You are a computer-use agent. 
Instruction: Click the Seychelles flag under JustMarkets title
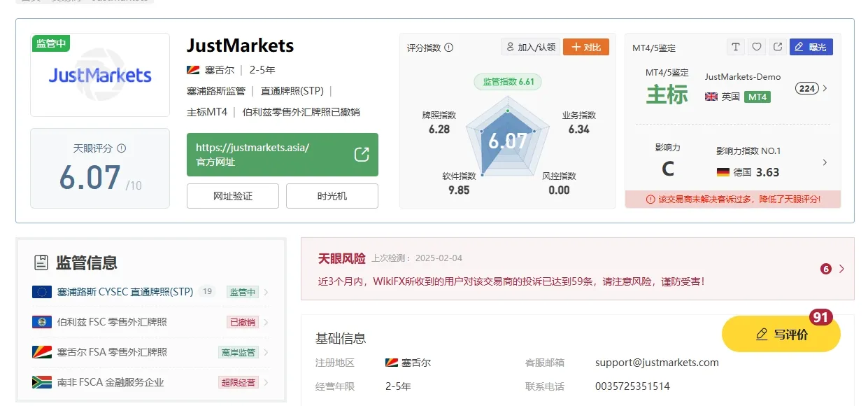coord(194,70)
